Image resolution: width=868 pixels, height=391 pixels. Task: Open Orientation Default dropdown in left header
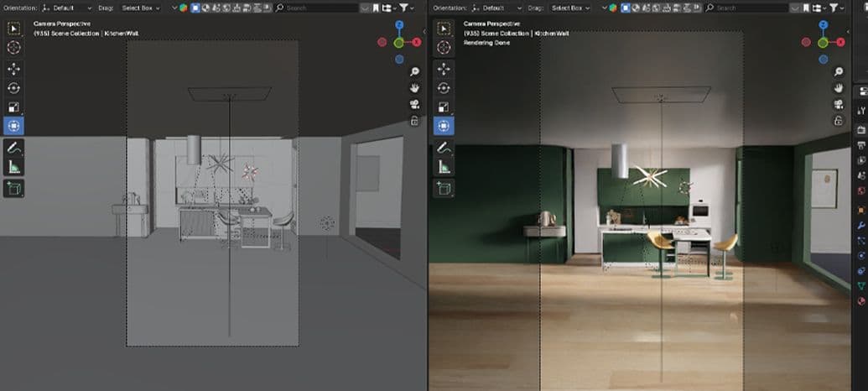coord(66,8)
